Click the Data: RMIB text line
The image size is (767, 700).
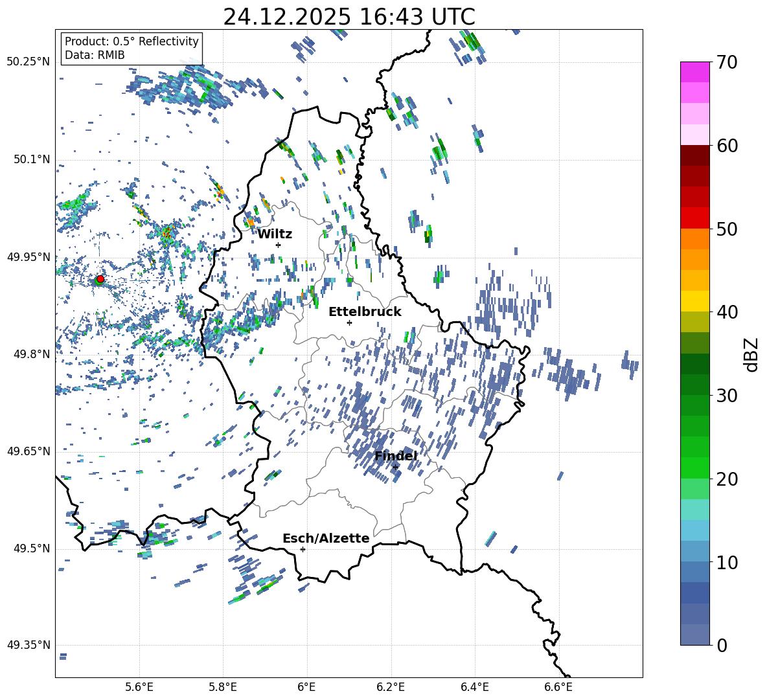pyautogui.click(x=95, y=56)
